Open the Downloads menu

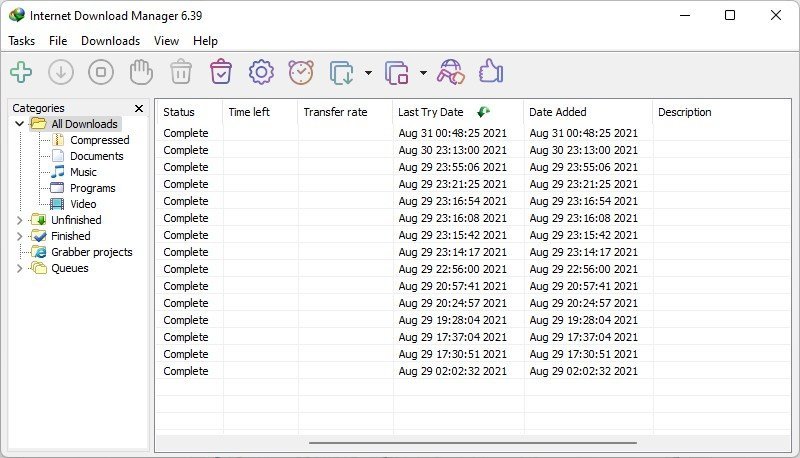coord(110,41)
